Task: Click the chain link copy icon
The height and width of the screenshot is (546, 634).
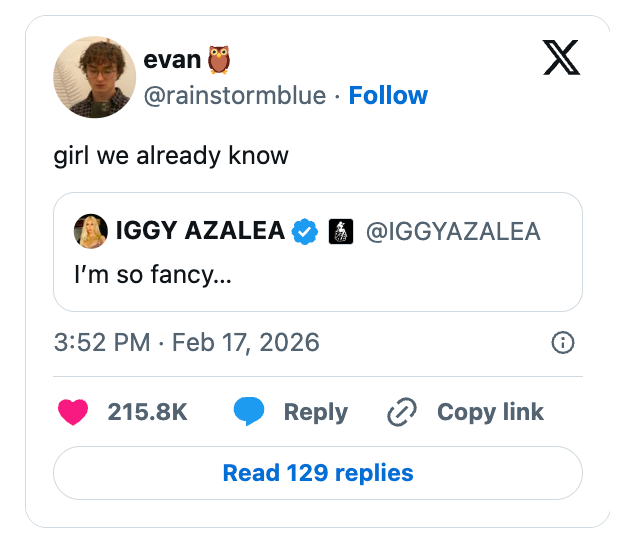Action: click(x=401, y=412)
